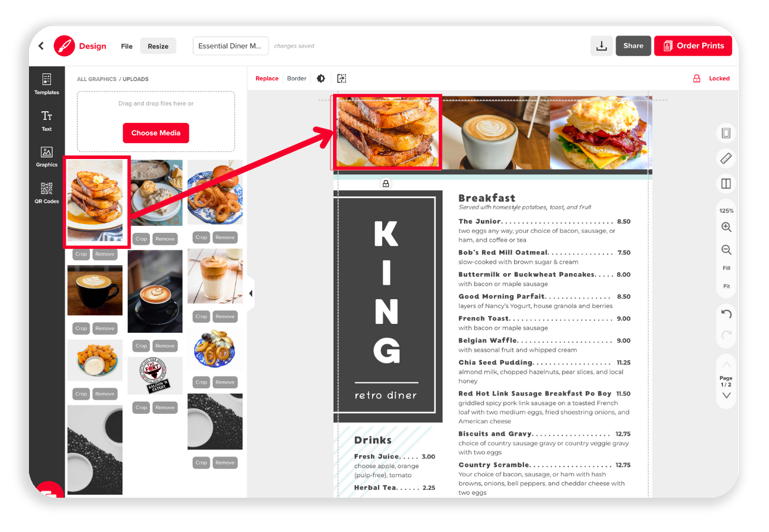Click the Order Prints button
This screenshot has width=769, height=532.
coord(693,46)
